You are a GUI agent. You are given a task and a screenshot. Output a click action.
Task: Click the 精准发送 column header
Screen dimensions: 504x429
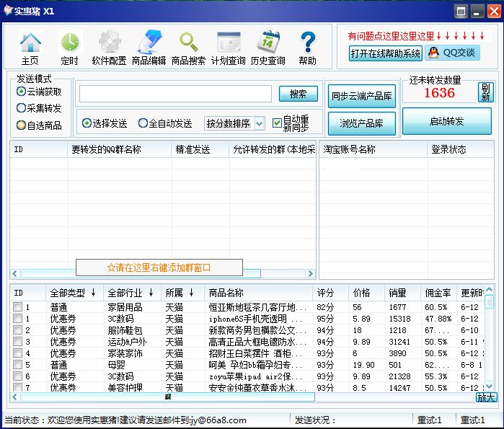tap(200, 149)
